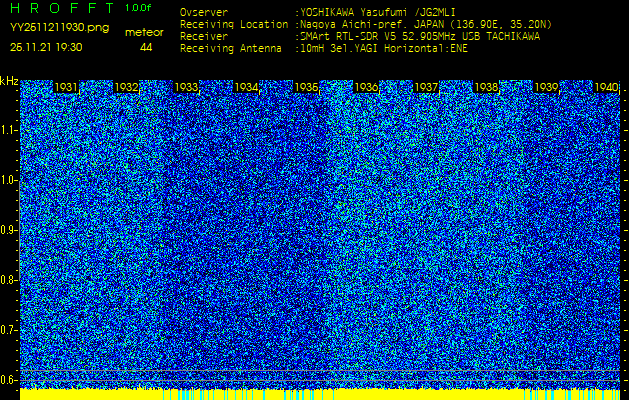Screen dimensions: 629x400
Task: Click the 1936 time marker
Action: click(366, 87)
